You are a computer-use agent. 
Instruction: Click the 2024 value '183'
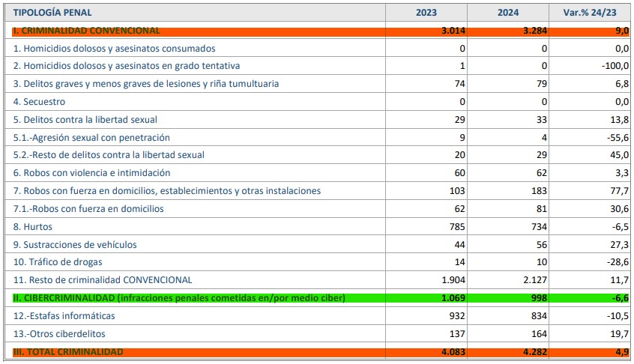539,191
